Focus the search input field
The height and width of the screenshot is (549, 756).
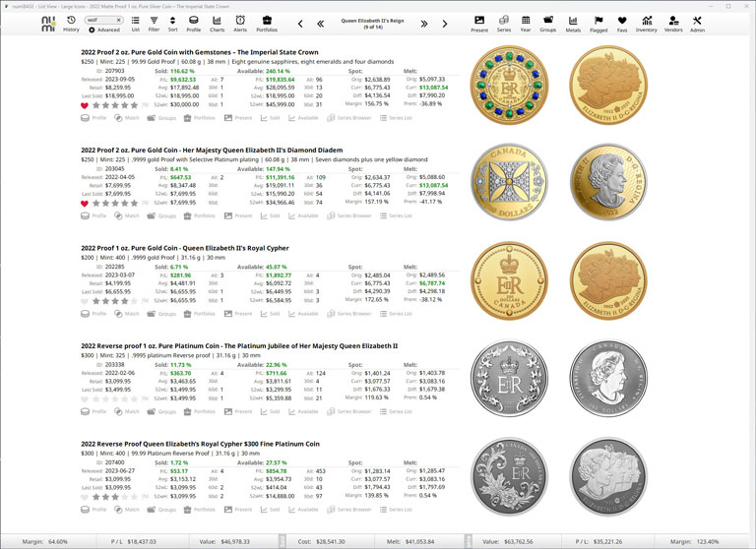pyautogui.click(x=100, y=21)
